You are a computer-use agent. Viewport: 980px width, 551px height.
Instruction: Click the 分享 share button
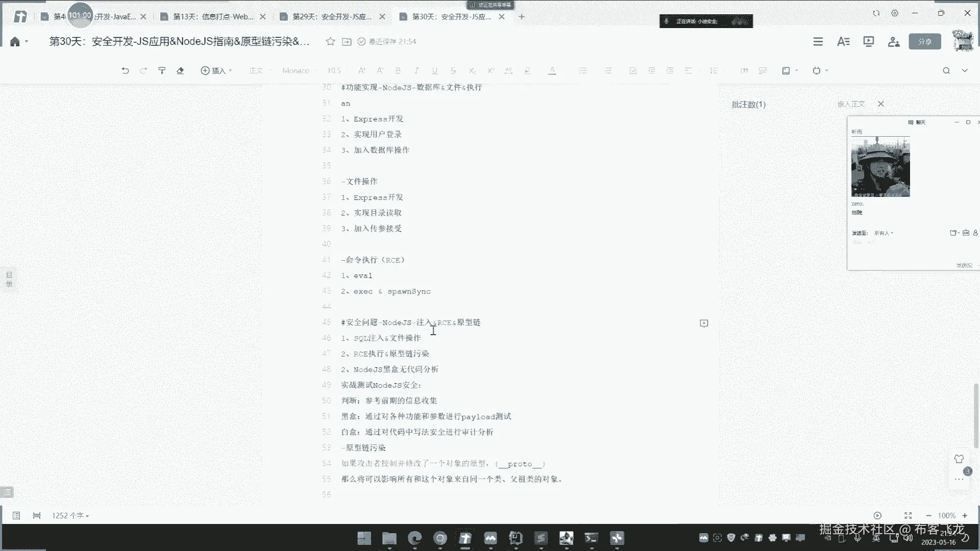point(924,41)
